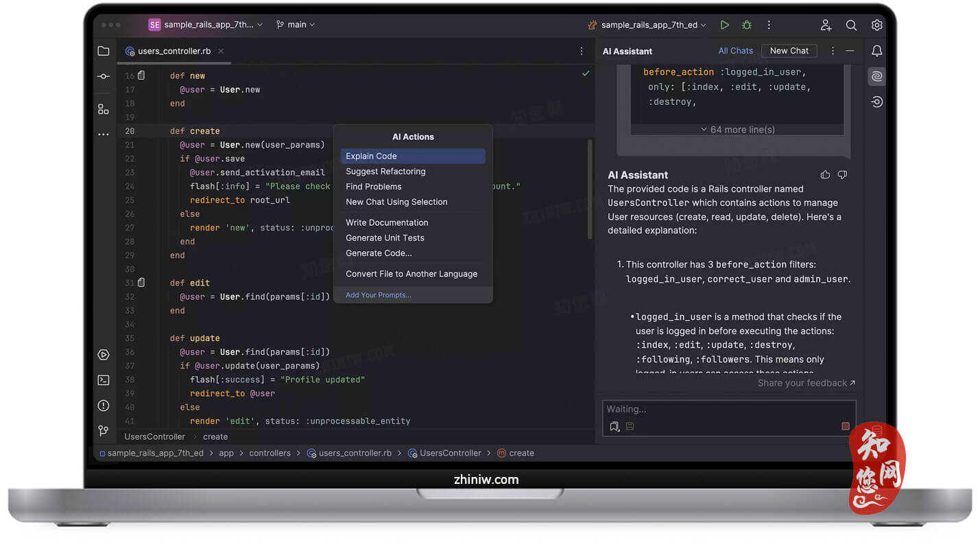Click the editor vertical scrollbar
Viewport: 980px width, 547px height.
click(590, 189)
